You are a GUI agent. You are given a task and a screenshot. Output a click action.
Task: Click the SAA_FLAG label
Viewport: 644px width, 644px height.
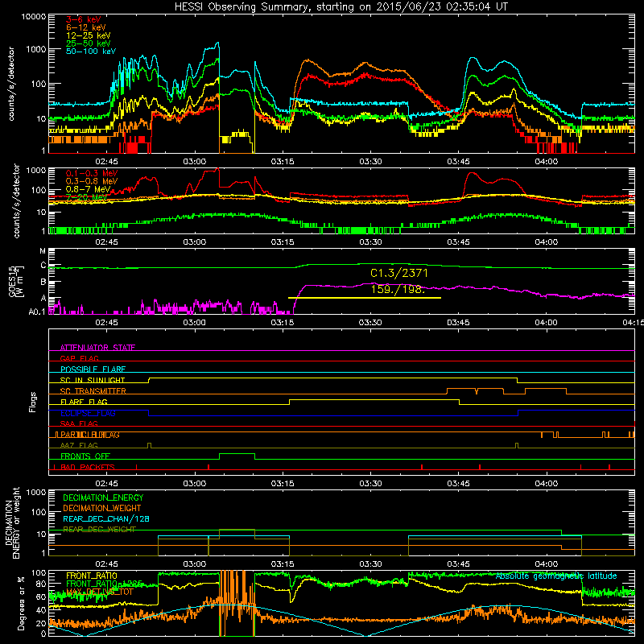(79, 423)
